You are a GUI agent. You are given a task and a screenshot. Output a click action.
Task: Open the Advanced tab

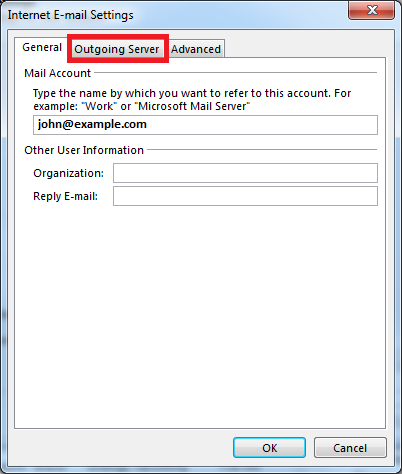[x=196, y=49]
